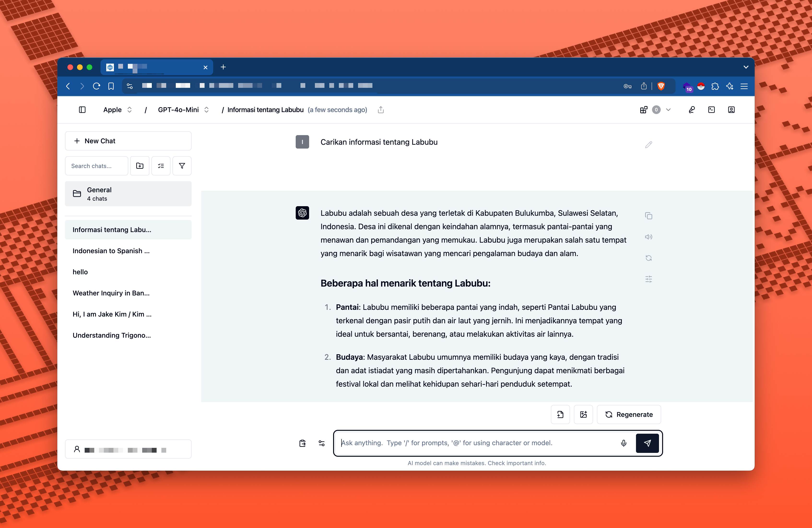Open the extensions puzzle icon
The height and width of the screenshot is (528, 812).
(715, 86)
